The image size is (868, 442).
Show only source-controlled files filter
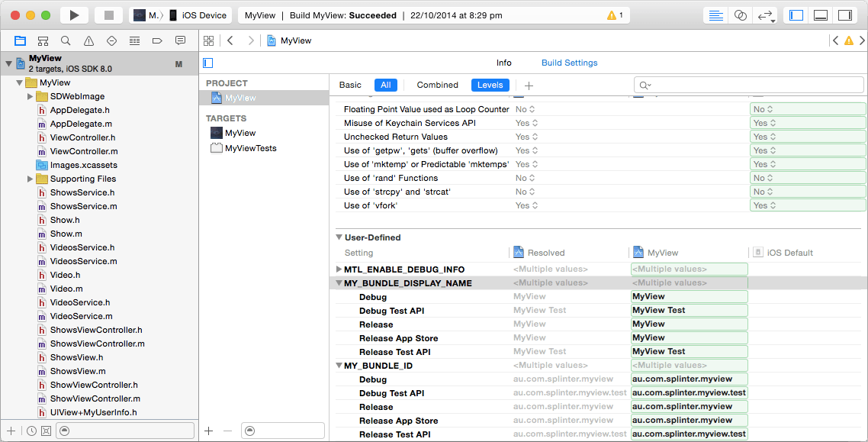(x=46, y=431)
